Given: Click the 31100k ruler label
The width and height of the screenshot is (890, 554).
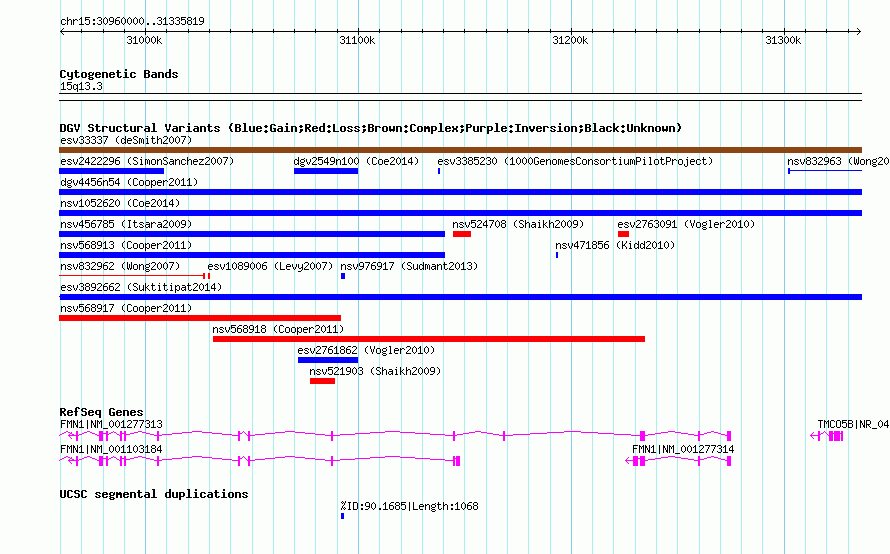Looking at the screenshot, I should click(x=357, y=40).
